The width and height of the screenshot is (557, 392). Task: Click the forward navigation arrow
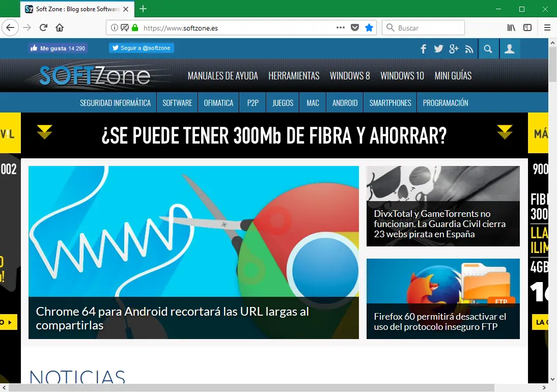point(27,27)
